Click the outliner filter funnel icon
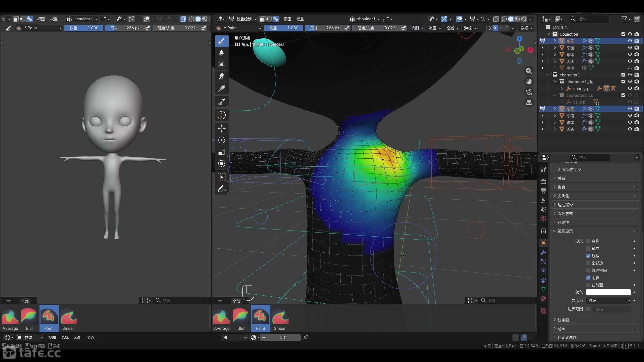Viewport: 644px width, 362px height. click(x=624, y=19)
